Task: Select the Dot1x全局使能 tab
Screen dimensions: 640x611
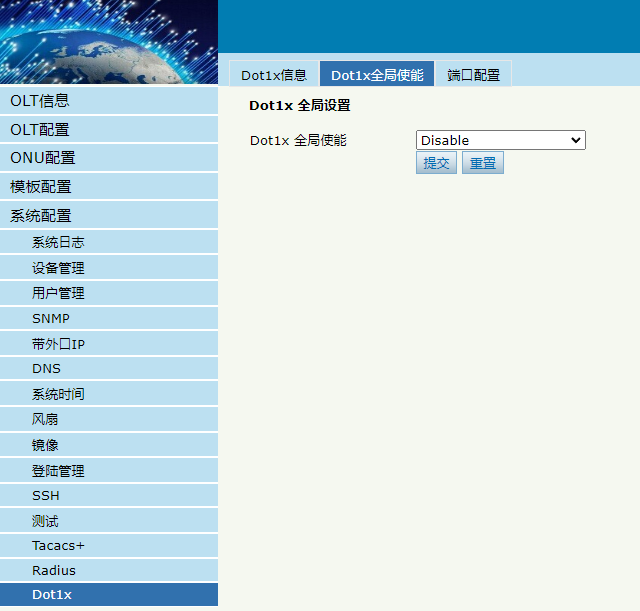Action: coord(377,74)
